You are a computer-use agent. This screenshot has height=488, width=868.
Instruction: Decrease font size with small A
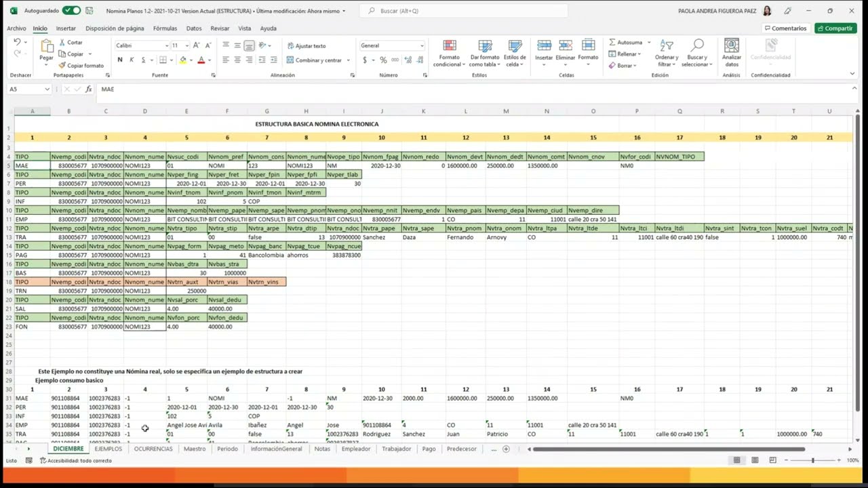[x=208, y=45]
